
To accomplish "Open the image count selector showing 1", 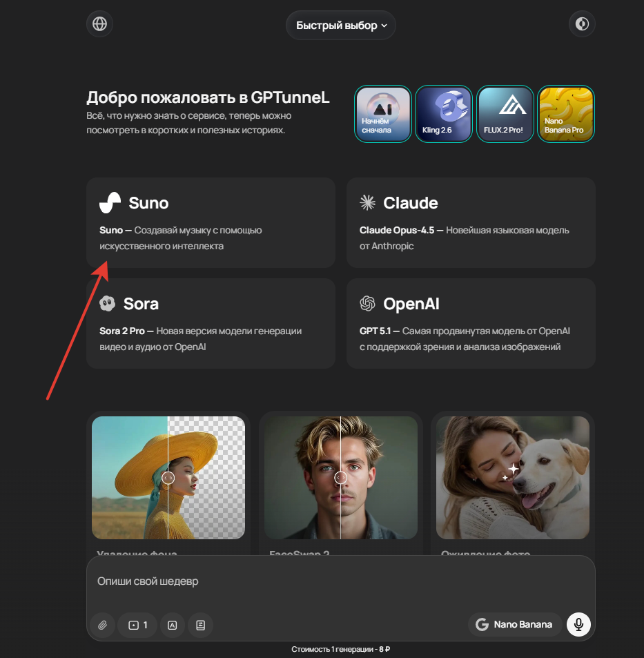I will [x=137, y=625].
